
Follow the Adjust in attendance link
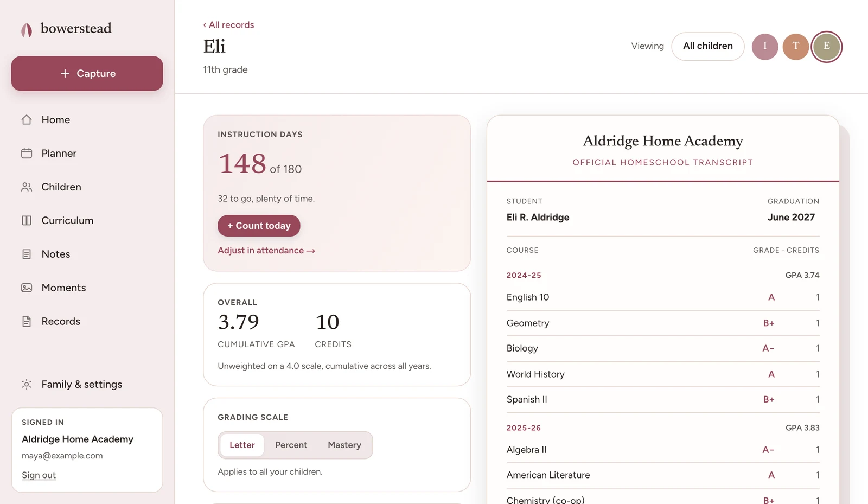pyautogui.click(x=266, y=251)
